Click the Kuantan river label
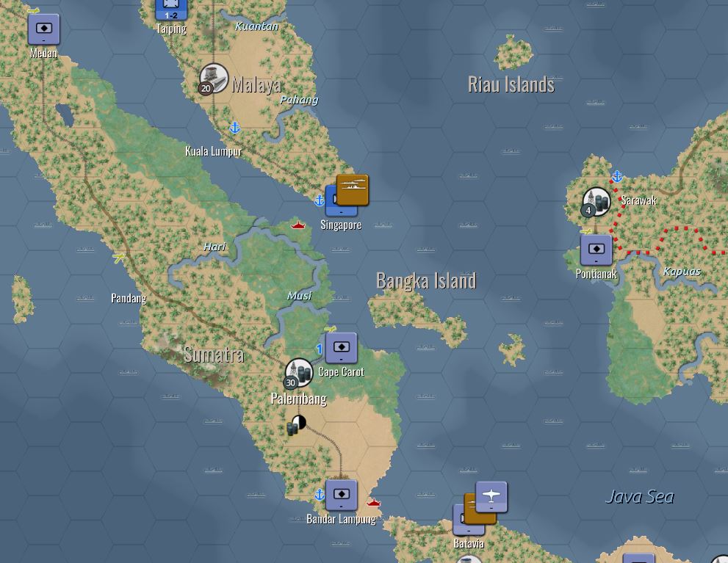 257,26
